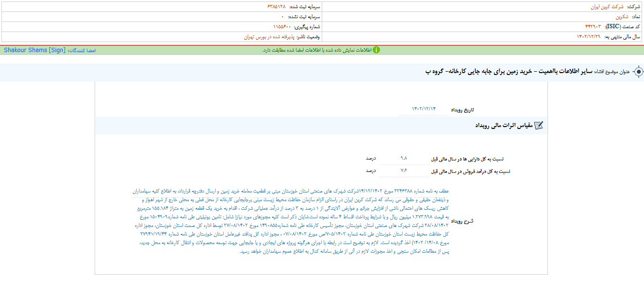644x300 pixels.
Task: Click the registered capital value 6385128
Action: [276, 7]
